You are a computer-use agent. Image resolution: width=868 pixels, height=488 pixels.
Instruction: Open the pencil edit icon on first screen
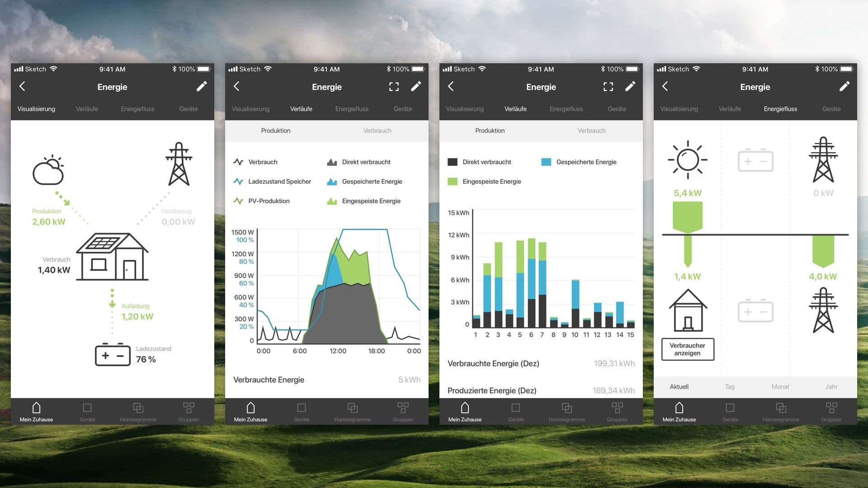[x=202, y=86]
